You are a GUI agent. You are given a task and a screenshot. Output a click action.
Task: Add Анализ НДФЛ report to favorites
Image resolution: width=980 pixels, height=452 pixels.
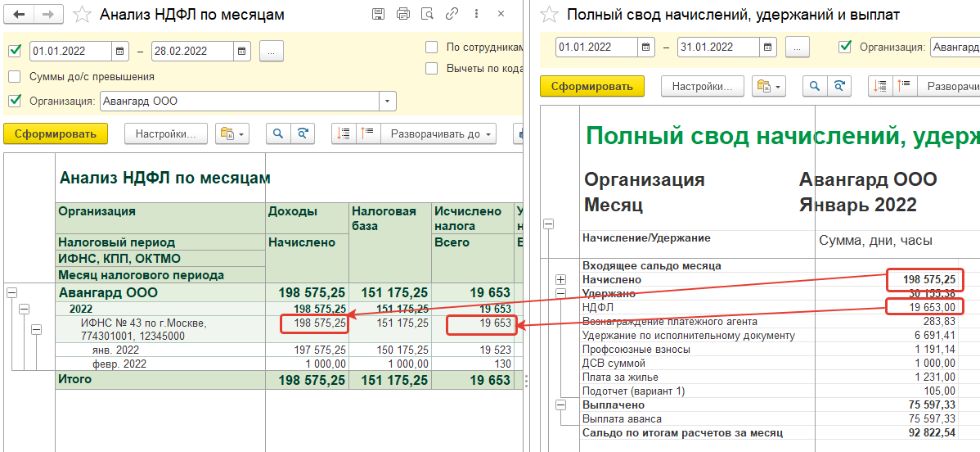tap(82, 15)
